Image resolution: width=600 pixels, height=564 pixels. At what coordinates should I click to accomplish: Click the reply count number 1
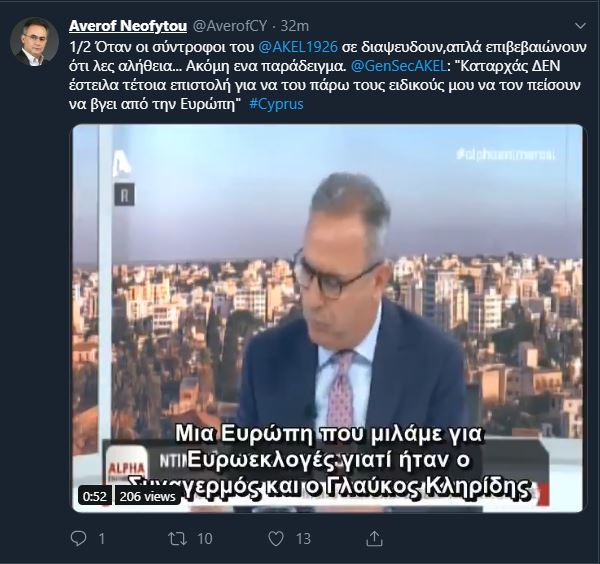[x=101, y=539]
